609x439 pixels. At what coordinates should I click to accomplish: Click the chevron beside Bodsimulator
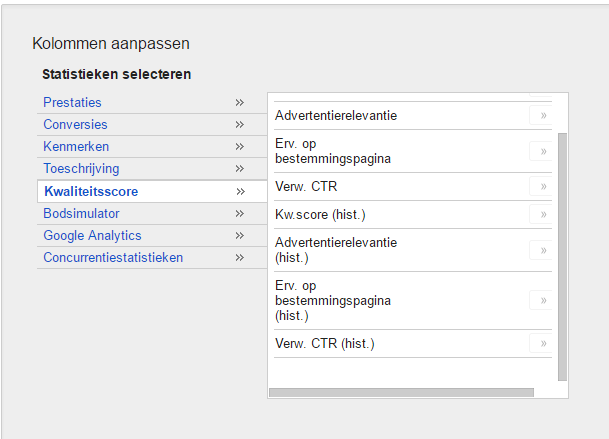(x=240, y=214)
